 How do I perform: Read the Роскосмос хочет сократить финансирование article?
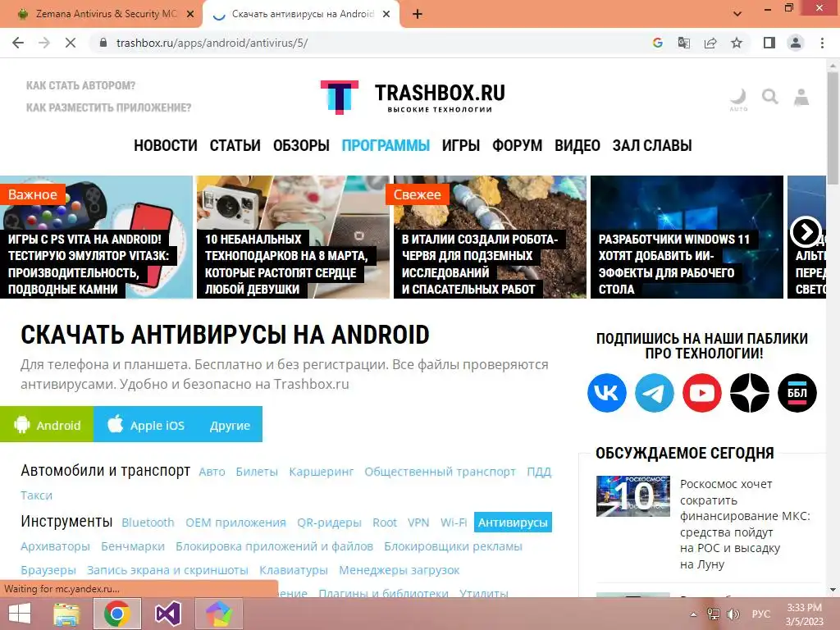coord(745,524)
